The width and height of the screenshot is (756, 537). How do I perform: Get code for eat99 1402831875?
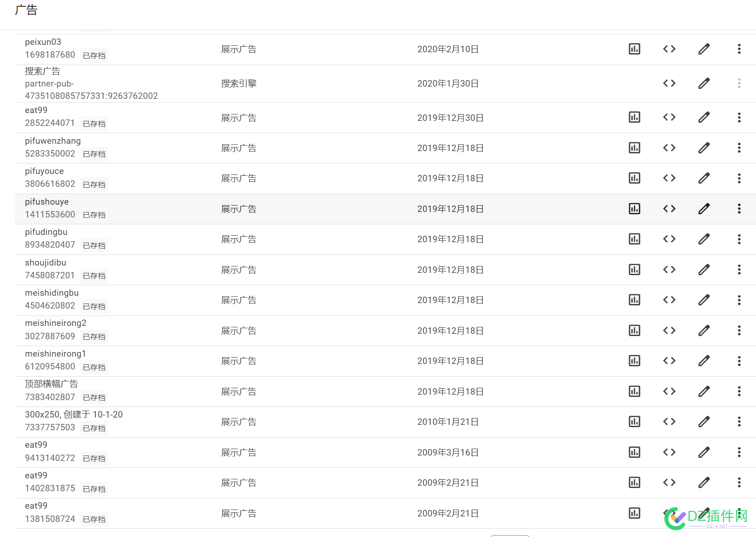coord(669,483)
